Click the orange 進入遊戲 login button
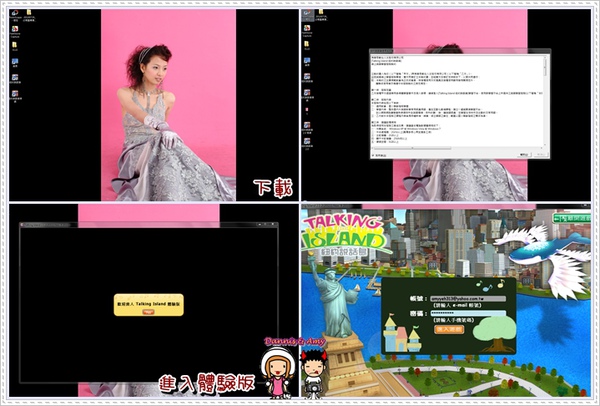This screenshot has height=406, width=600. click(x=449, y=329)
